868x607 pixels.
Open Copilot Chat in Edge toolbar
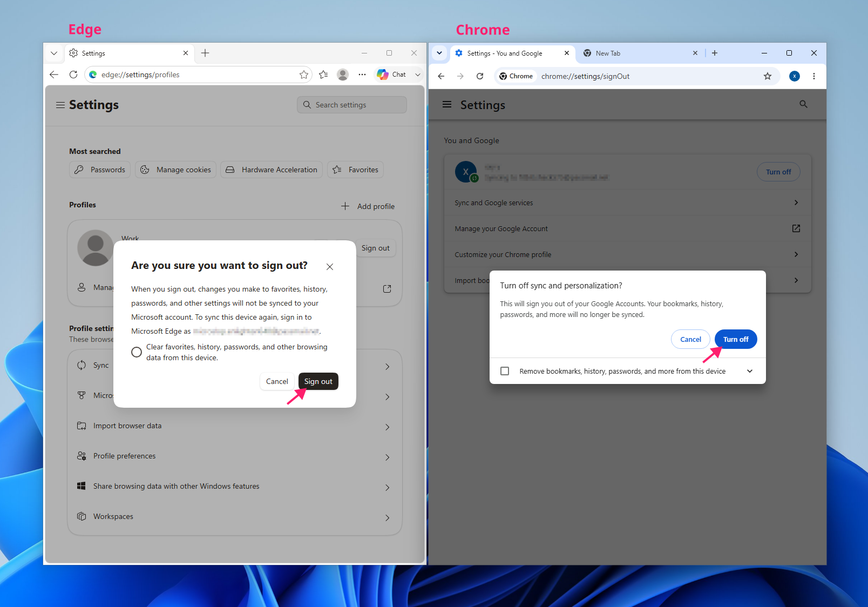pyautogui.click(x=392, y=75)
